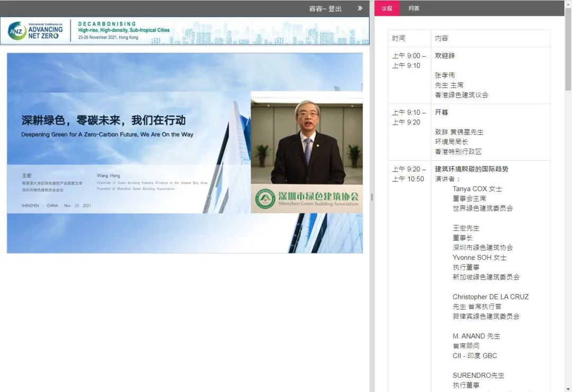Click the ANZ Advancing Net Zero logo
Viewport: 572px width, 392px height.
tap(35, 31)
